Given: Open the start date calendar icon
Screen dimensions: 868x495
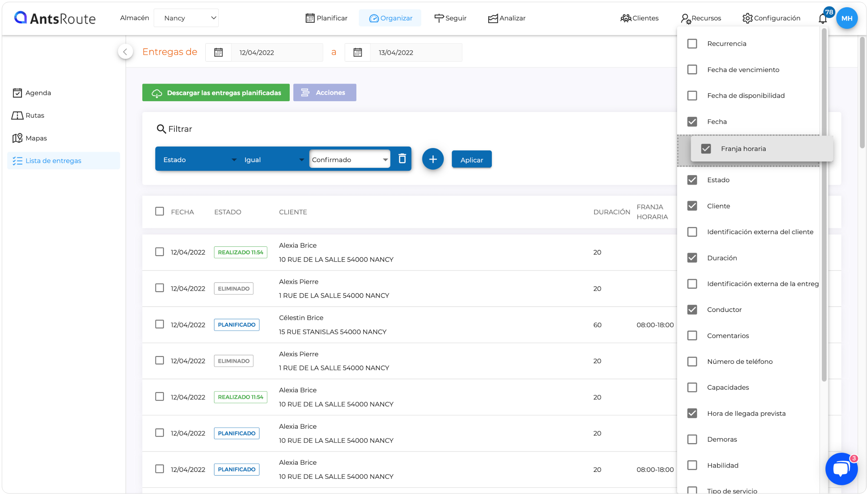Looking at the screenshot, I should click(218, 53).
